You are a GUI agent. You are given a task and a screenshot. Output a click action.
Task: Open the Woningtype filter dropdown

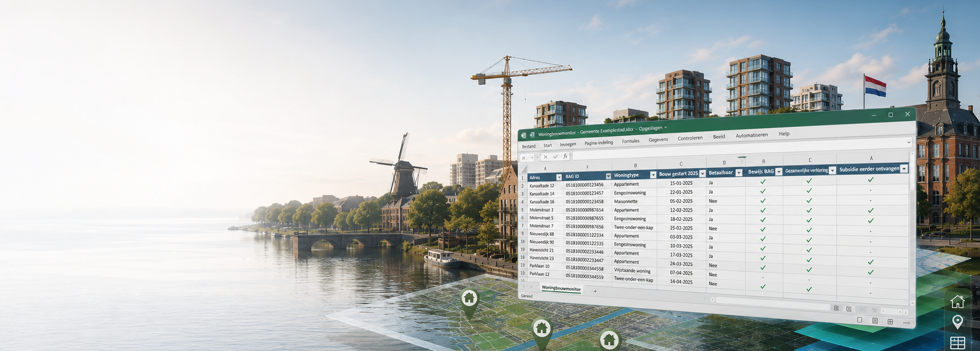click(653, 175)
